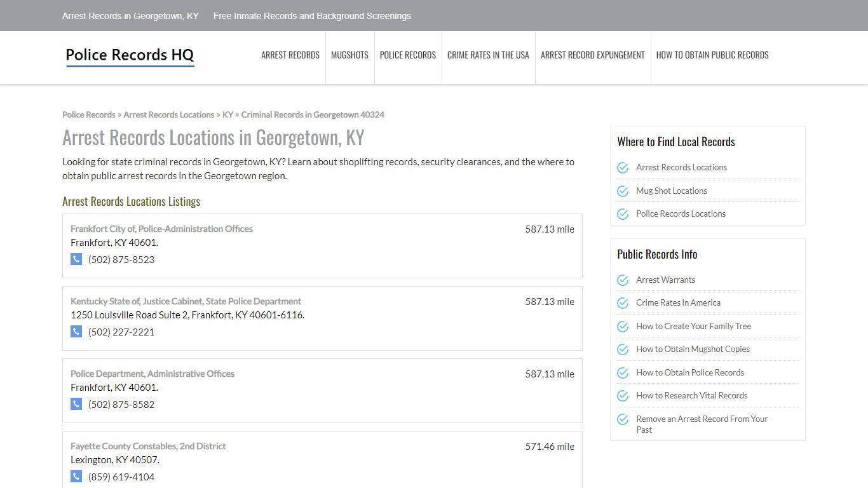The height and width of the screenshot is (488, 868).
Task: Click Arrest Records Locations Listings heading
Action: pos(132,201)
